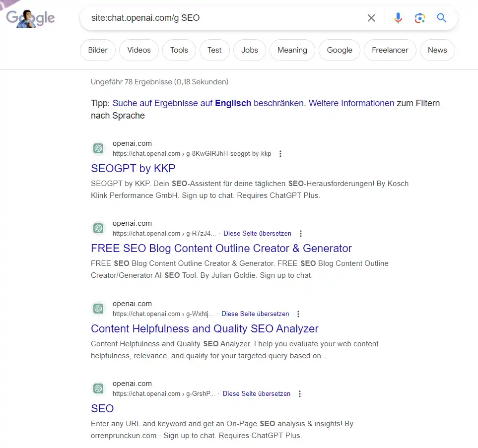Open the Content Helpfulness and Quality SEO Analyzer
Screen dimensions: 478x448
[205, 328]
